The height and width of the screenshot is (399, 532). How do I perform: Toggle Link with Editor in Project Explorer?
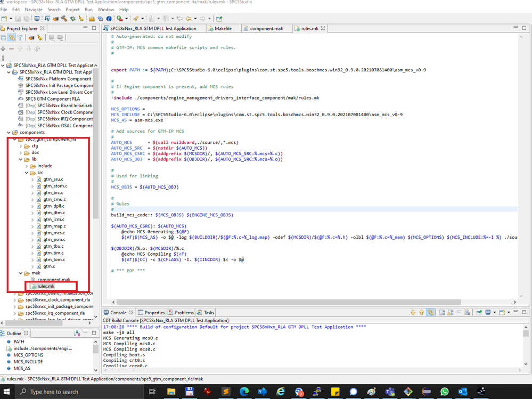tap(12, 38)
